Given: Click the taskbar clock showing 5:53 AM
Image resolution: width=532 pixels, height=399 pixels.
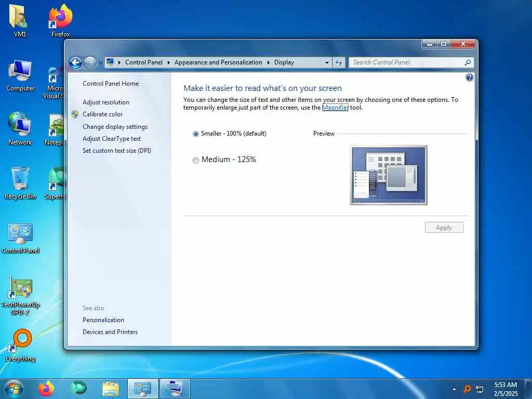Looking at the screenshot, I should coord(506,389).
